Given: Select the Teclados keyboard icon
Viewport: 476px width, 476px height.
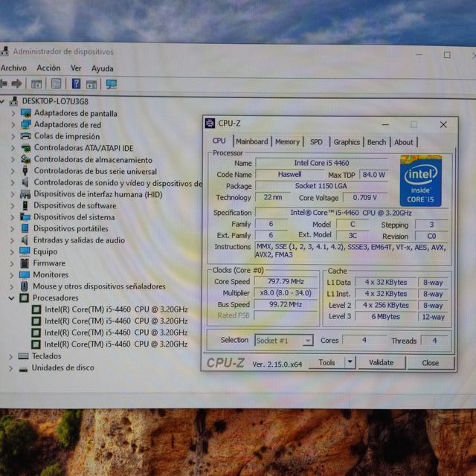Looking at the screenshot, I should click(23, 356).
